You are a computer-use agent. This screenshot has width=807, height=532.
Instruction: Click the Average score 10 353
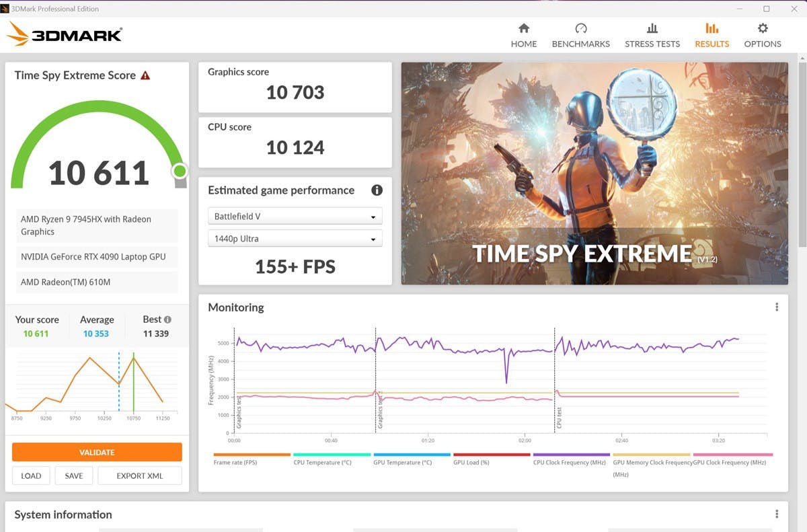pyautogui.click(x=96, y=334)
